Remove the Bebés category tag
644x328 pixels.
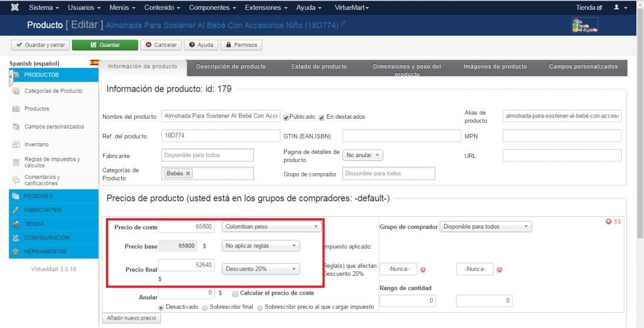[x=188, y=174]
